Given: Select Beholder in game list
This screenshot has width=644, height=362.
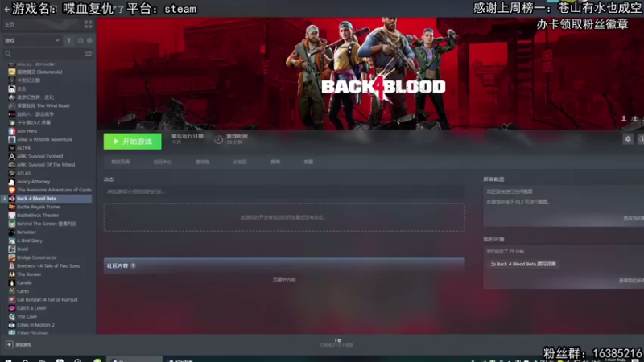Looking at the screenshot, I should pos(27,232).
